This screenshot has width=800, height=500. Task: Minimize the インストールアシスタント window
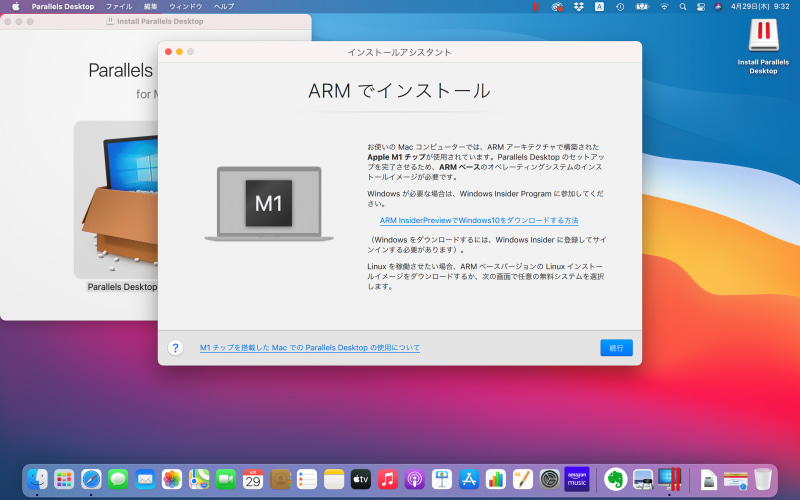pyautogui.click(x=180, y=52)
